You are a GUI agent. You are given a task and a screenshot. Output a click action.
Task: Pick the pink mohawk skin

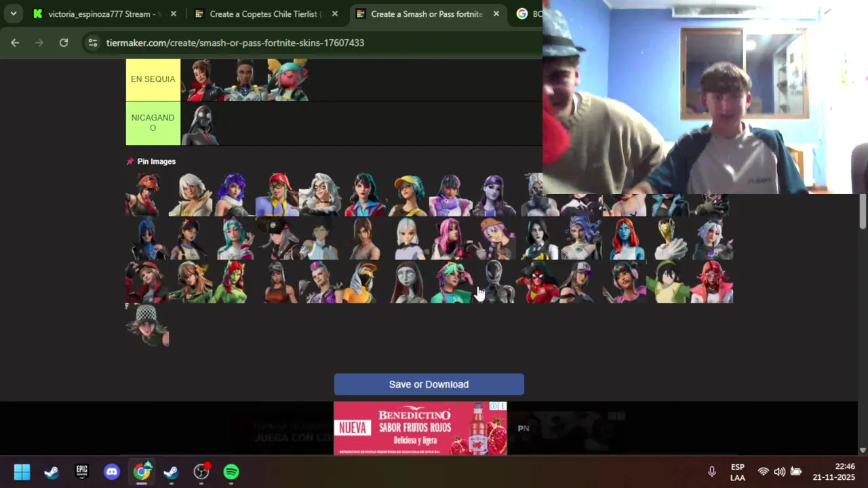320,281
